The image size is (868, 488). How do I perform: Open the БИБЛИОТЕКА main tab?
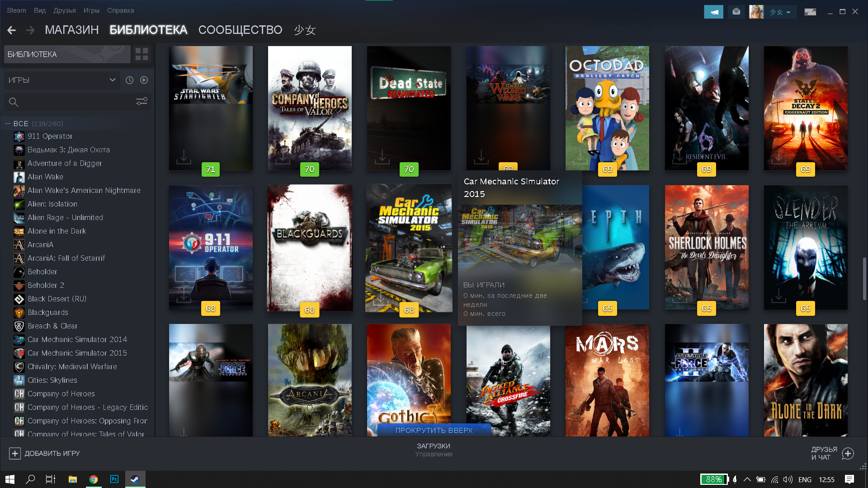pos(148,30)
